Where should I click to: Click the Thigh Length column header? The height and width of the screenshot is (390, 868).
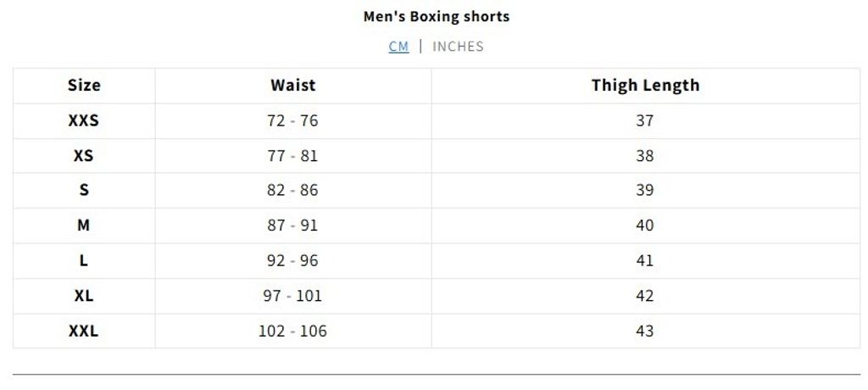645,86
